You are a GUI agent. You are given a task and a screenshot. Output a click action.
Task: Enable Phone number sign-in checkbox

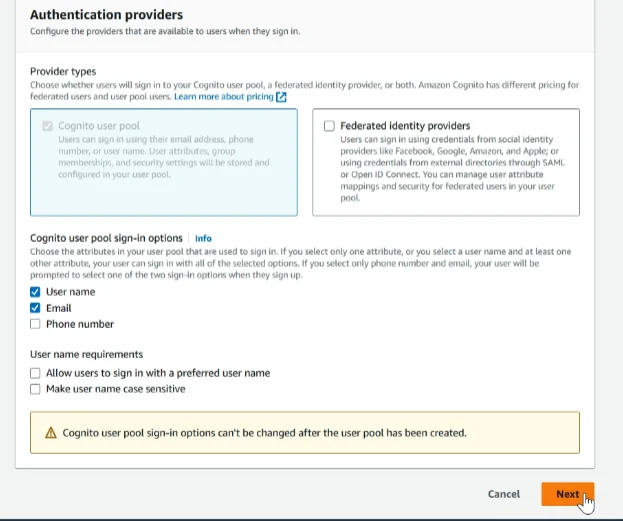pos(35,324)
